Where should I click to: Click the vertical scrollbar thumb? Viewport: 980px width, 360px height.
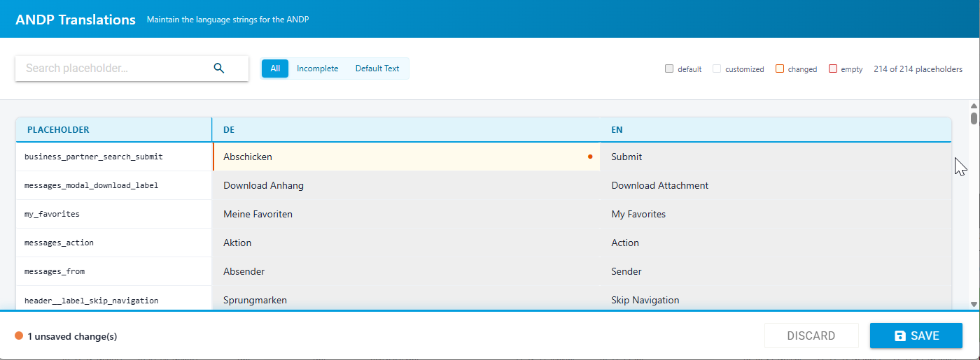[x=974, y=117]
